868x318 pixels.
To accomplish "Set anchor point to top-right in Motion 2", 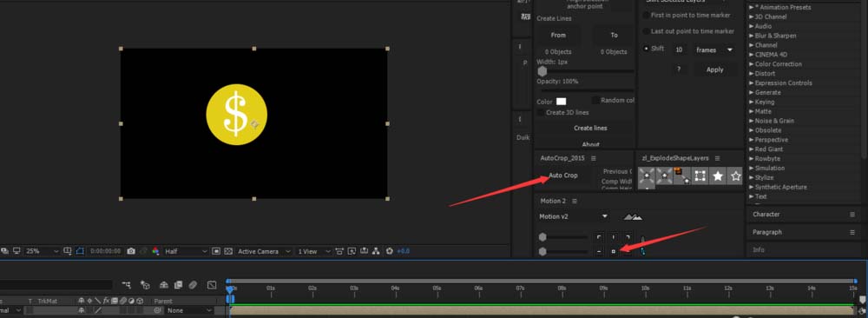I will click(x=628, y=237).
